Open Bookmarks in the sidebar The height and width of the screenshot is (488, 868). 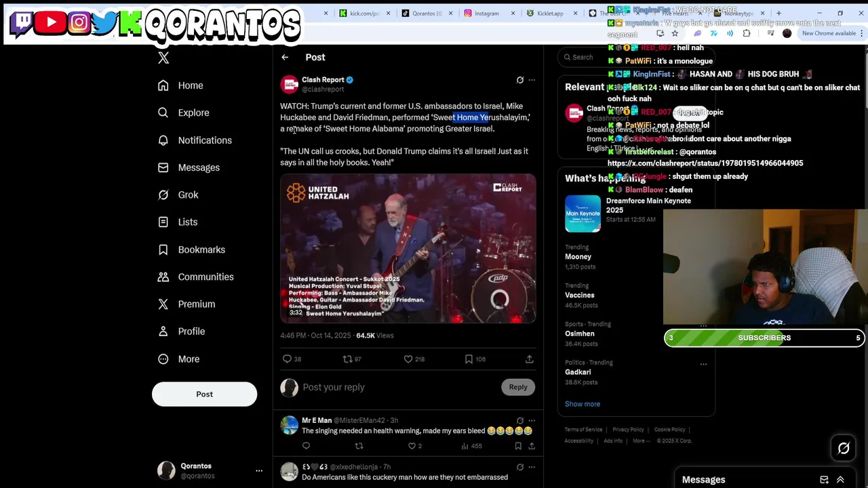tap(191, 249)
